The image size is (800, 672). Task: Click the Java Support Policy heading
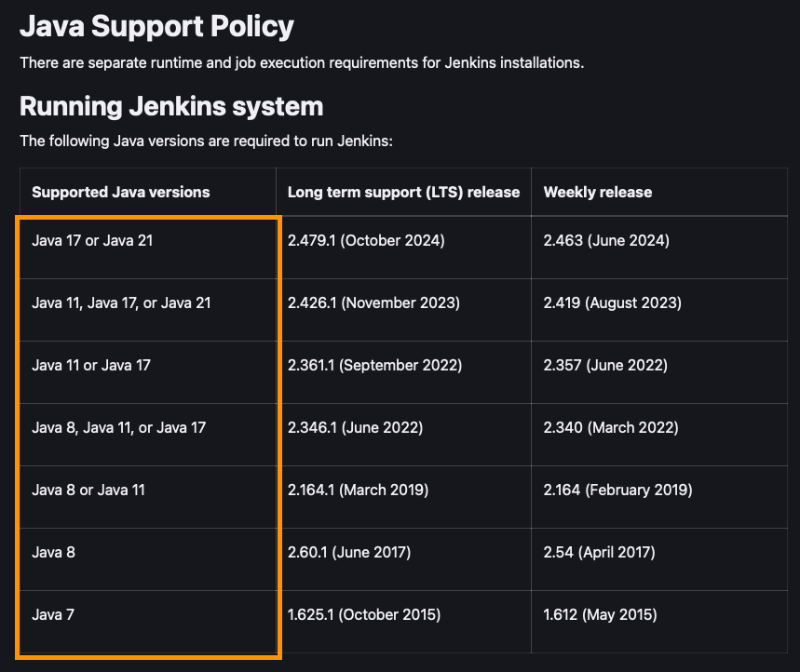(x=156, y=26)
